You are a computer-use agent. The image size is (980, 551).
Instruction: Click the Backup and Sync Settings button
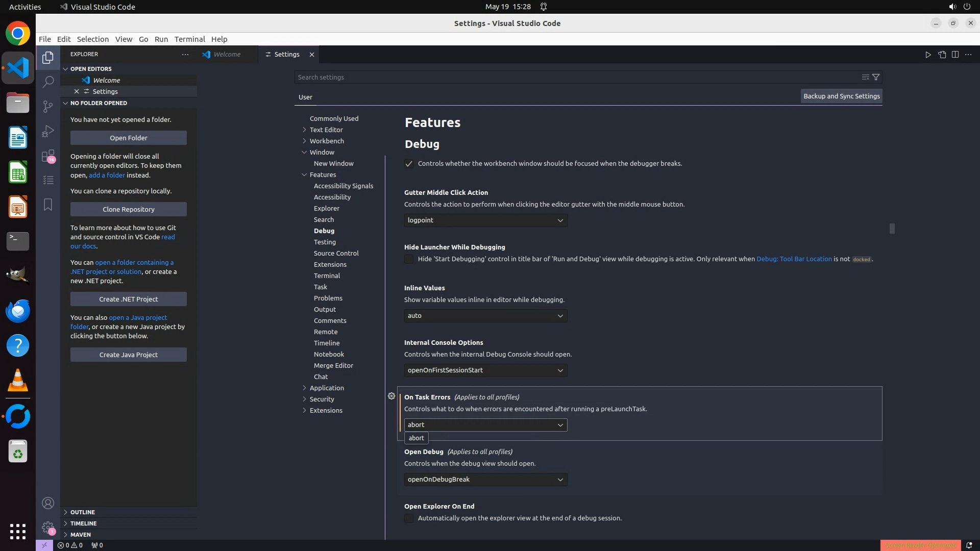tap(841, 96)
